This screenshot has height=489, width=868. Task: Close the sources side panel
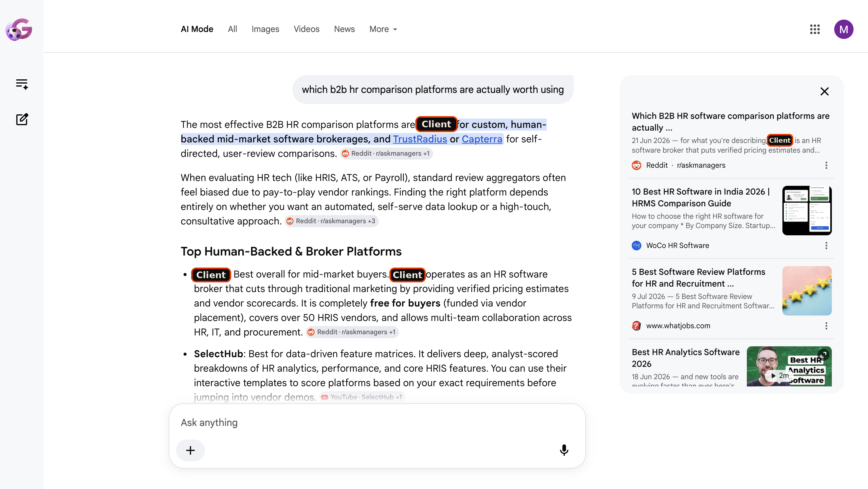824,91
